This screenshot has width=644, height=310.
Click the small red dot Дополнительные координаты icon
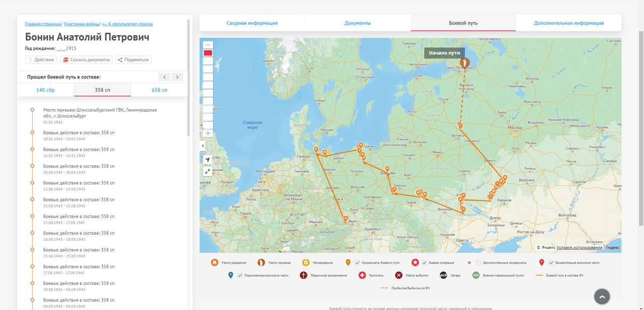[x=469, y=262]
